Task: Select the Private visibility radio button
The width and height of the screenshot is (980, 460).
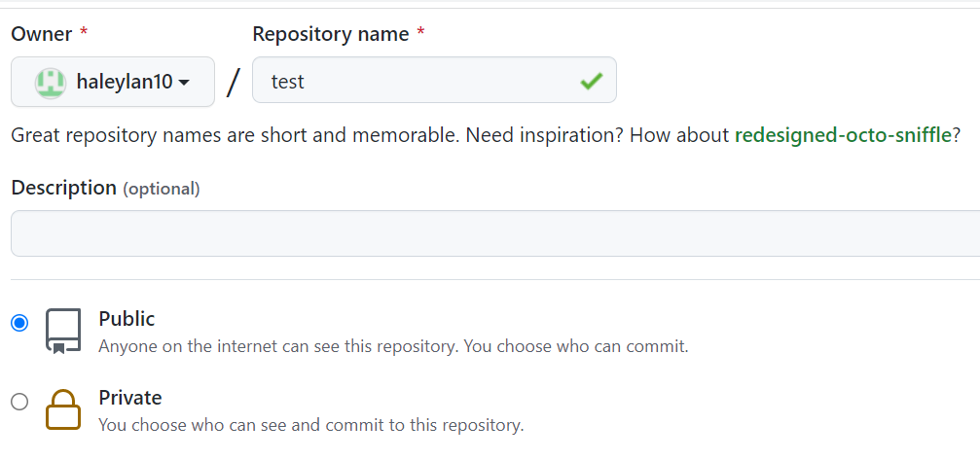Action: (19, 402)
